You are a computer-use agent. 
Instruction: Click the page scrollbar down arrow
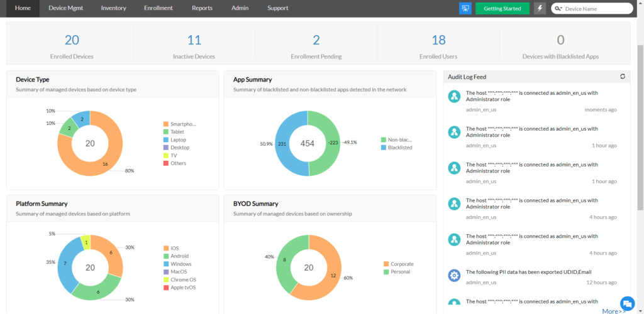click(x=640, y=310)
